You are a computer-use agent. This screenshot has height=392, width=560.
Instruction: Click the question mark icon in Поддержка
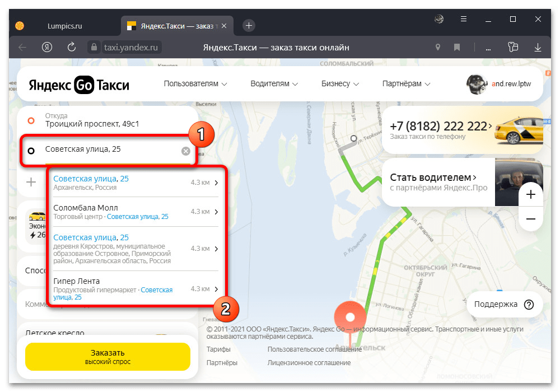click(529, 305)
